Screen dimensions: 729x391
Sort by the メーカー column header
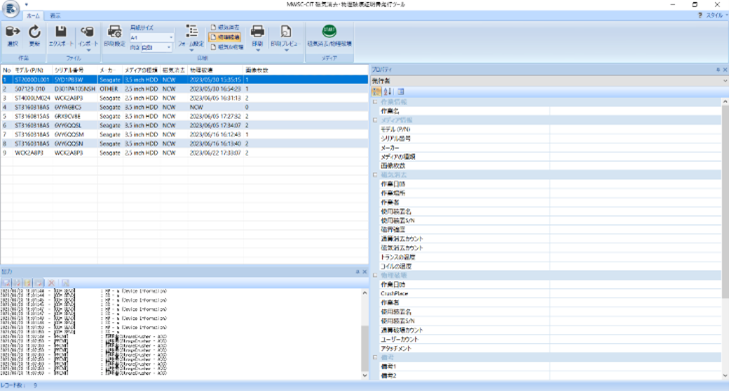pyautogui.click(x=110, y=70)
